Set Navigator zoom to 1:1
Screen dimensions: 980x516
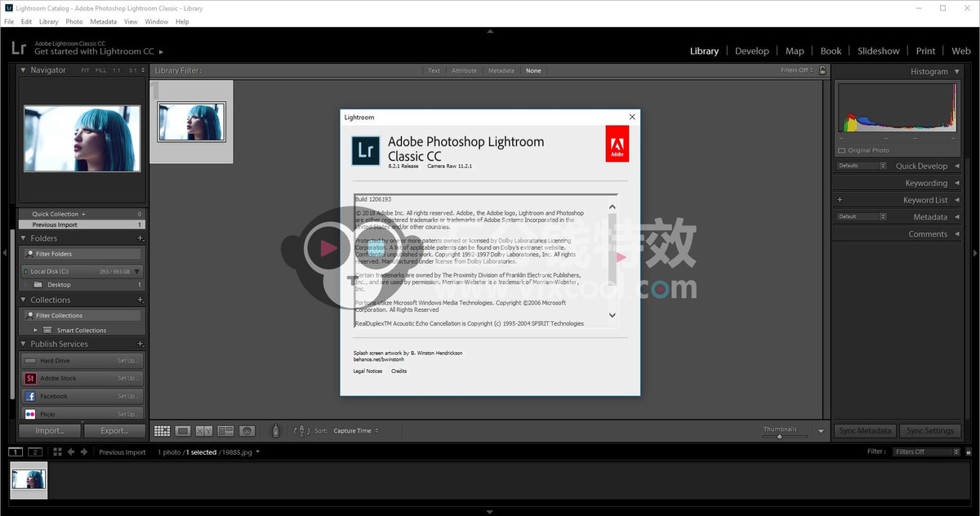pyautogui.click(x=116, y=70)
